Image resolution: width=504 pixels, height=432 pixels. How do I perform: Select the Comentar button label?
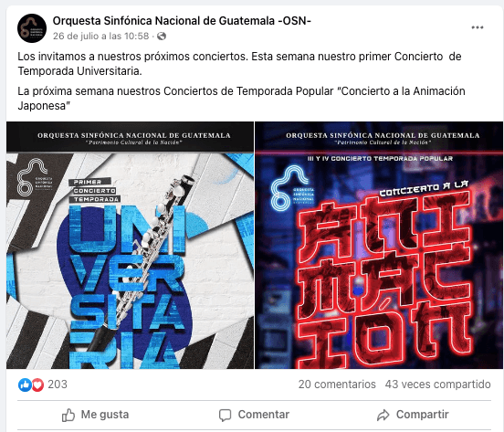click(264, 415)
